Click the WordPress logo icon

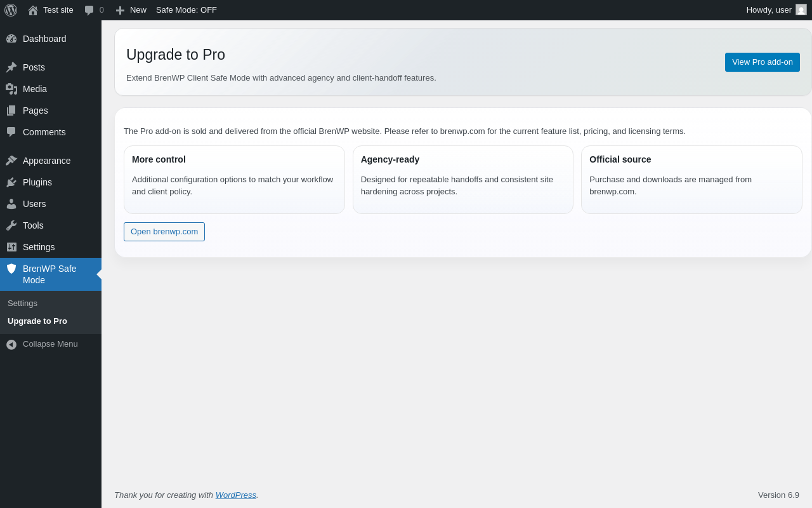tap(11, 10)
